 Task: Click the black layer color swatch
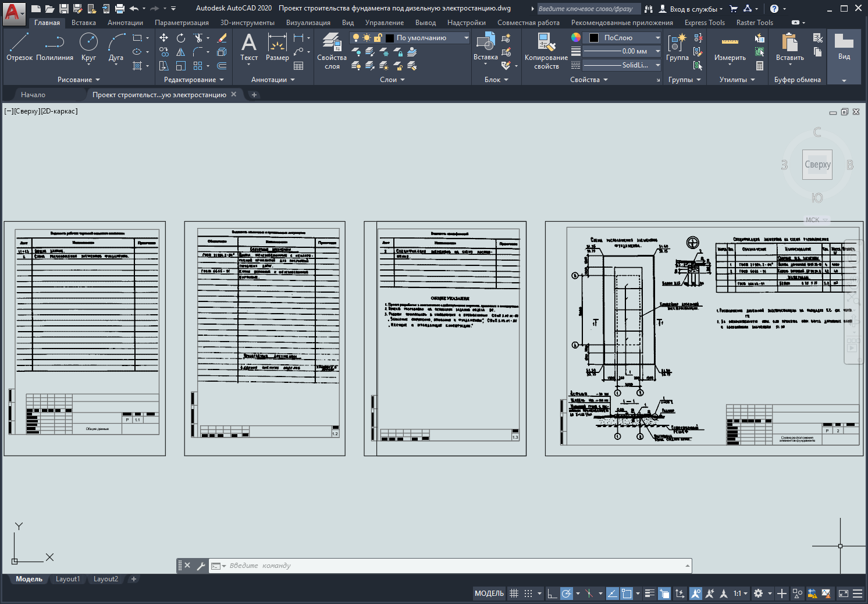(390, 38)
